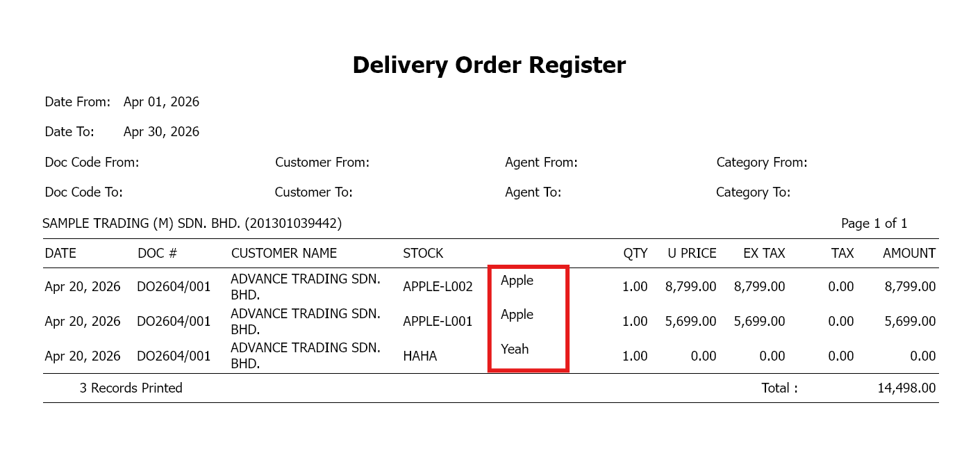Click the 3 Records Printed text

[131, 388]
